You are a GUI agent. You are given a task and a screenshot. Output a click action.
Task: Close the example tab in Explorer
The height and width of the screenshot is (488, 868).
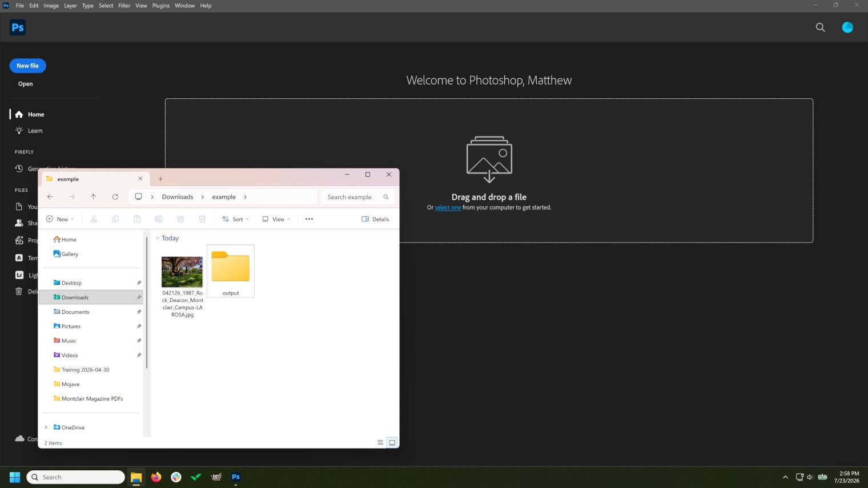click(x=140, y=179)
